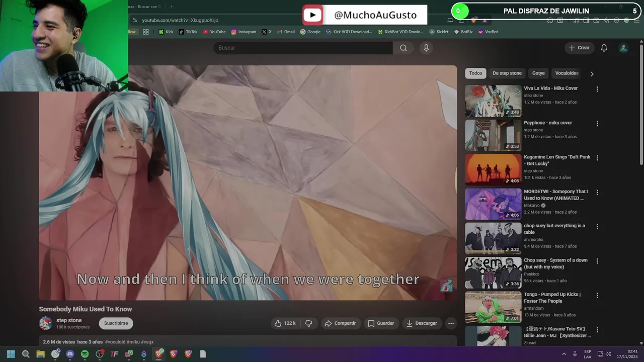Like the video with 122 k likes
Screen dimensions: 644x362
(x=285, y=323)
